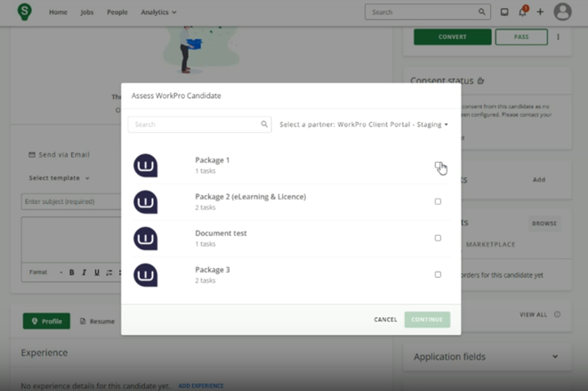Click the Add link in right panel
The image size is (588, 391).
pyautogui.click(x=539, y=180)
